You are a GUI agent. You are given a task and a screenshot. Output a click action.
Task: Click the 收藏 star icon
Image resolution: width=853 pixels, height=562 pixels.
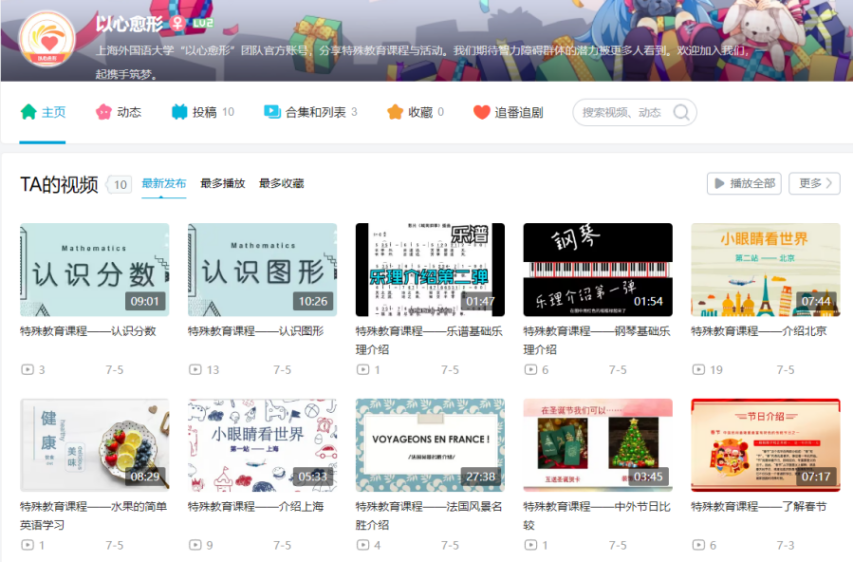tap(395, 112)
